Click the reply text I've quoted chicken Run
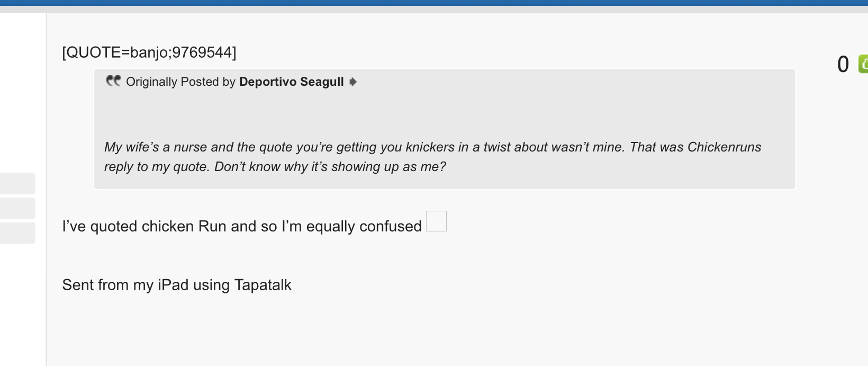 (242, 226)
